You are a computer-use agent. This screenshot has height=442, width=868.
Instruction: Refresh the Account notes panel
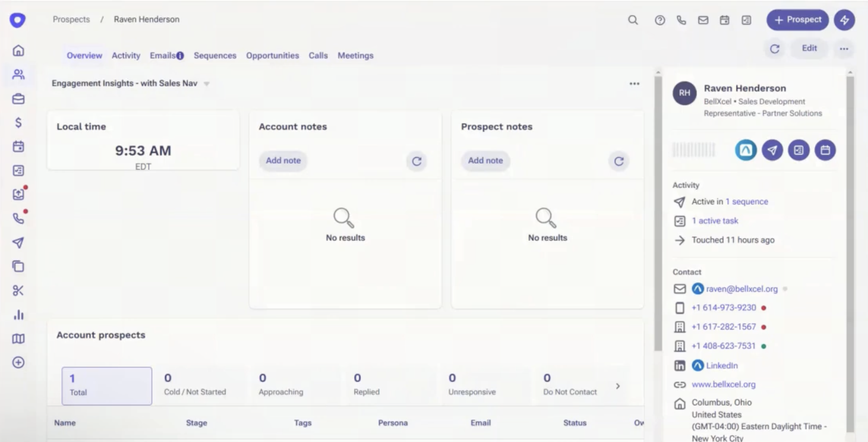point(417,161)
